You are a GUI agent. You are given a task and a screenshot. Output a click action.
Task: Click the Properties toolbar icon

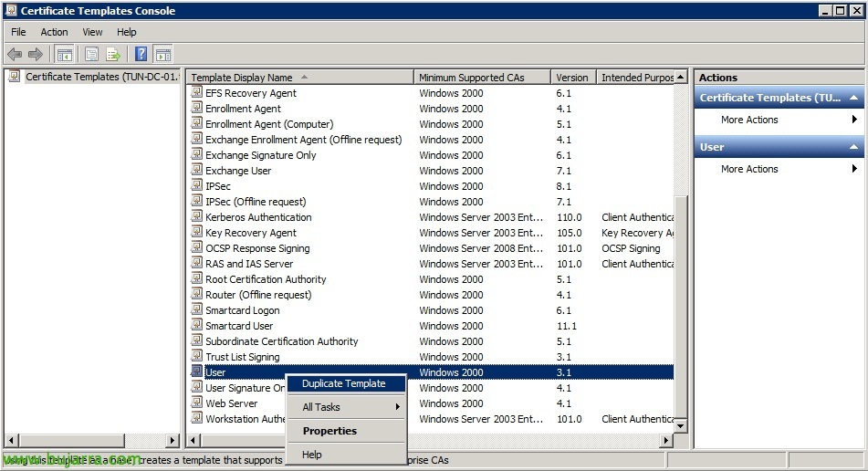[x=92, y=54]
